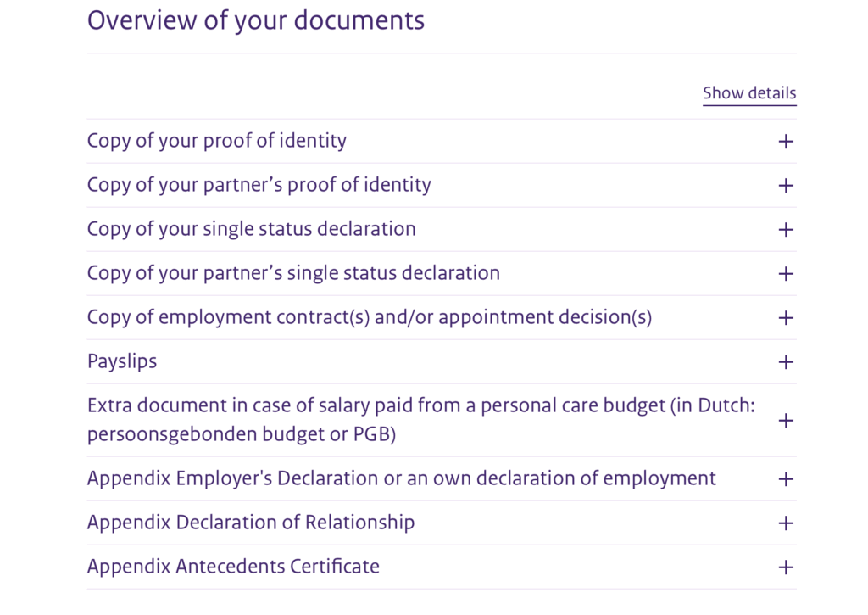Screen dimensions: 868x615
Task: Click the Show details link
Action: click(749, 93)
